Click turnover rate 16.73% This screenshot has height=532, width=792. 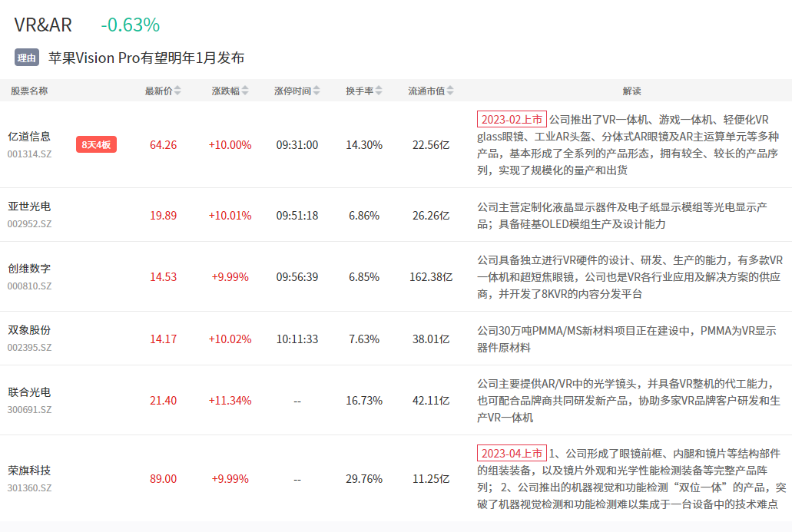(x=364, y=401)
